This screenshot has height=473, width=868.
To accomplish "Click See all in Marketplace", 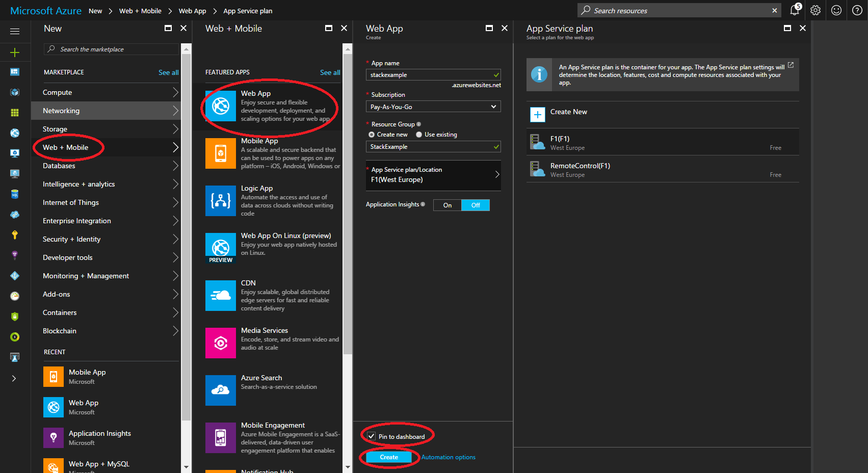I will (168, 72).
